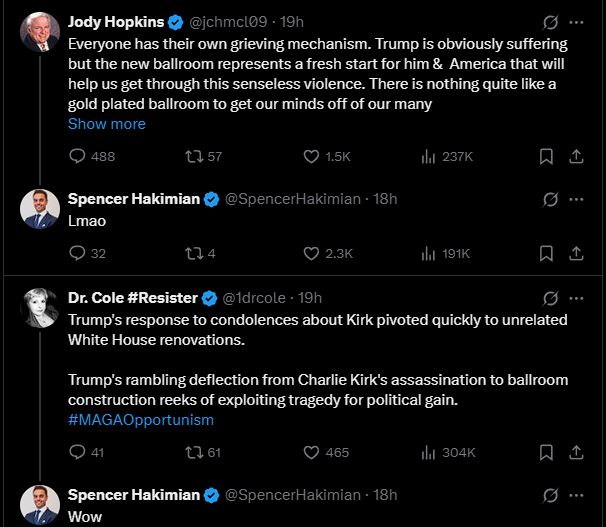Viewport: 606px width, 527px height.
Task: Expand tweet with Show more
Action: pyautogui.click(x=106, y=124)
